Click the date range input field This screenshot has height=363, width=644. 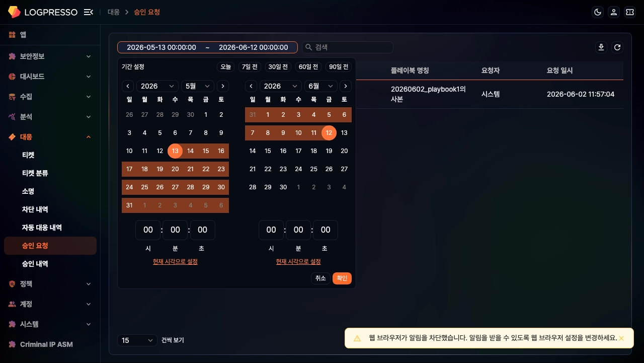coord(207,47)
